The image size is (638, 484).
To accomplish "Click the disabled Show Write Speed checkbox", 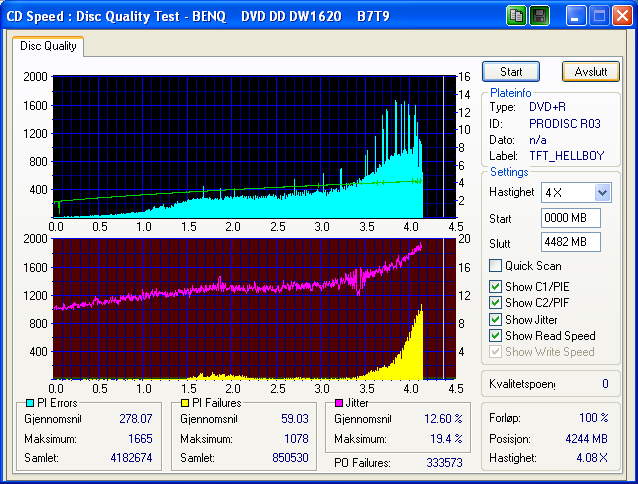I will (x=495, y=351).
